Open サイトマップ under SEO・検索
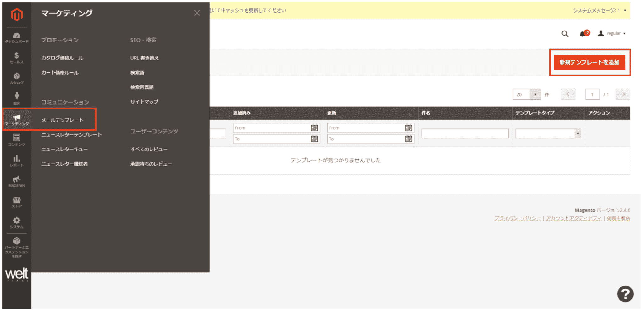 tap(143, 101)
